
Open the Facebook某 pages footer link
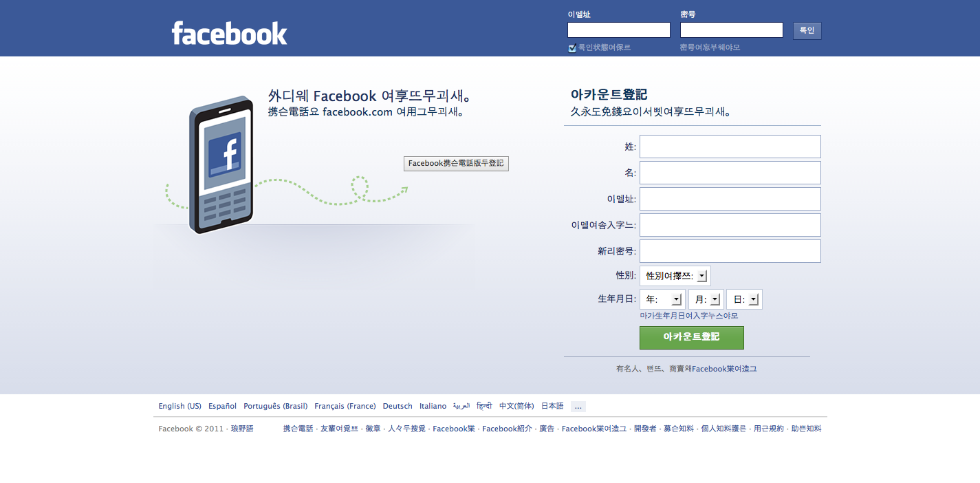(x=454, y=429)
